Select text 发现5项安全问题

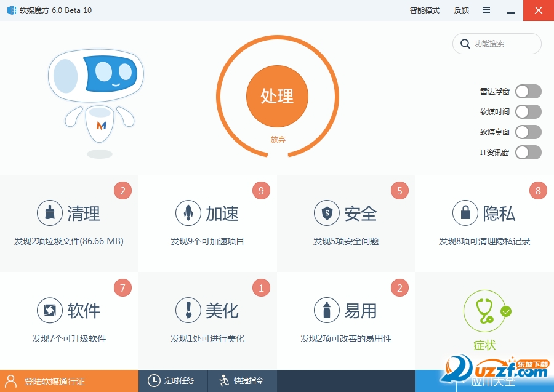pos(346,241)
